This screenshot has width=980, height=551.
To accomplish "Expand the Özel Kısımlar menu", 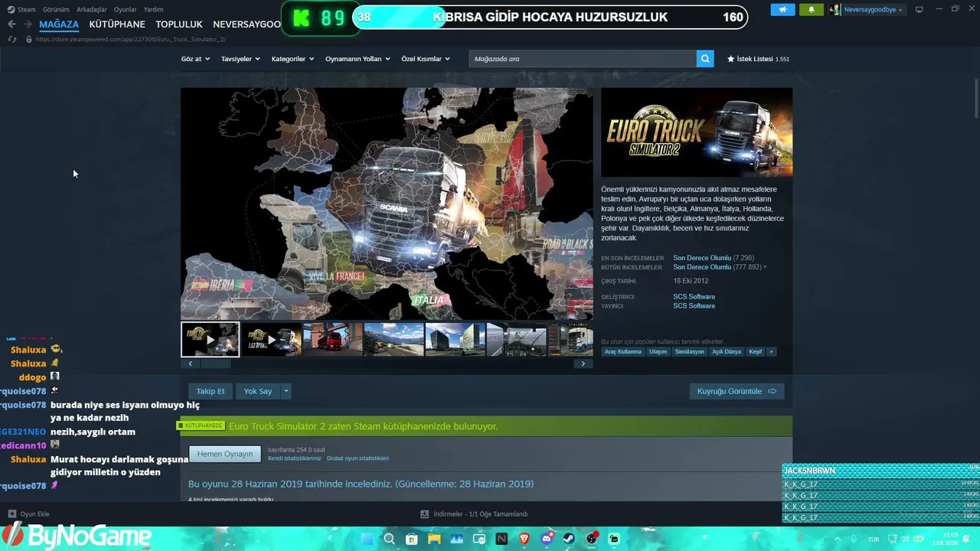I will click(426, 59).
